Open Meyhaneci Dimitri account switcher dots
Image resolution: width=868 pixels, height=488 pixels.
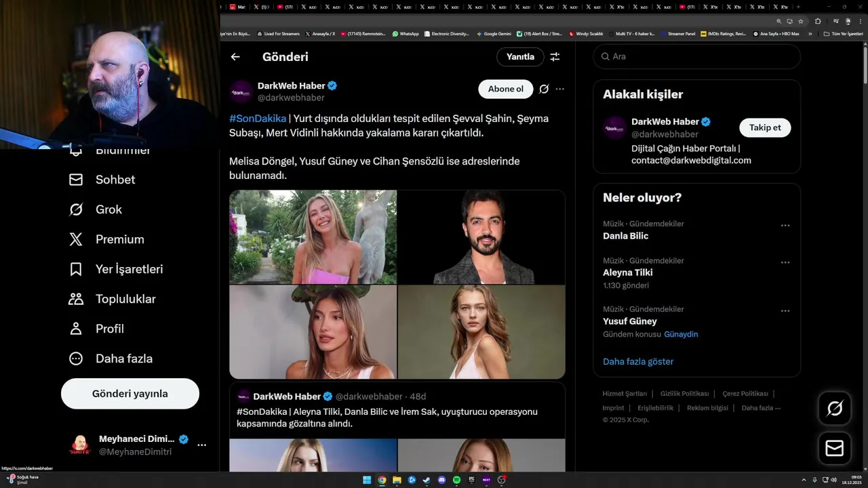(201, 445)
